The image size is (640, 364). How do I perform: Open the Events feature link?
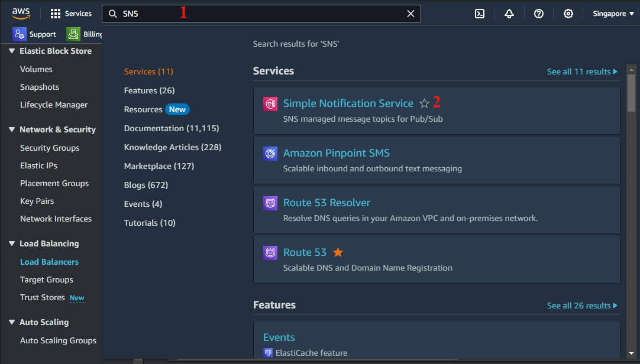pyautogui.click(x=279, y=337)
